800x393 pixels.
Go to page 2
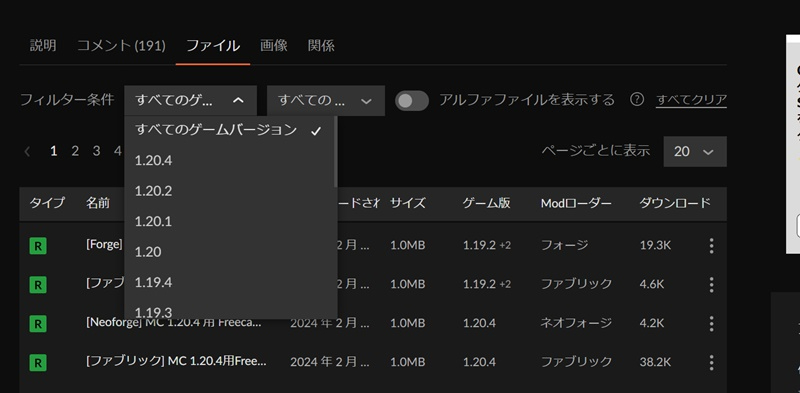click(x=75, y=151)
